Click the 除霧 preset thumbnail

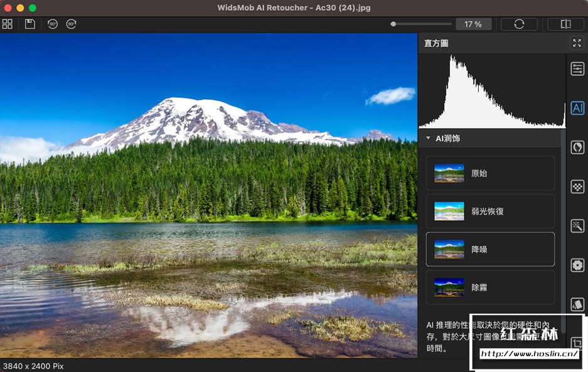click(x=449, y=287)
